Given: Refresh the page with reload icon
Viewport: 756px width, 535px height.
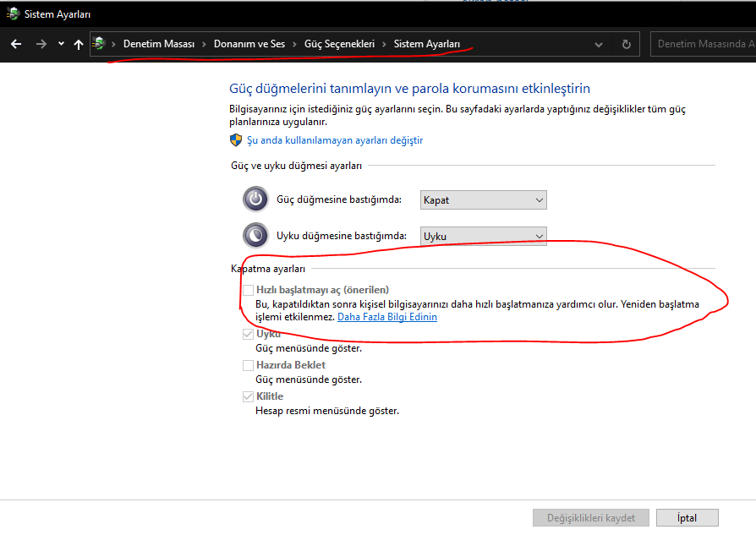Looking at the screenshot, I should (x=627, y=44).
